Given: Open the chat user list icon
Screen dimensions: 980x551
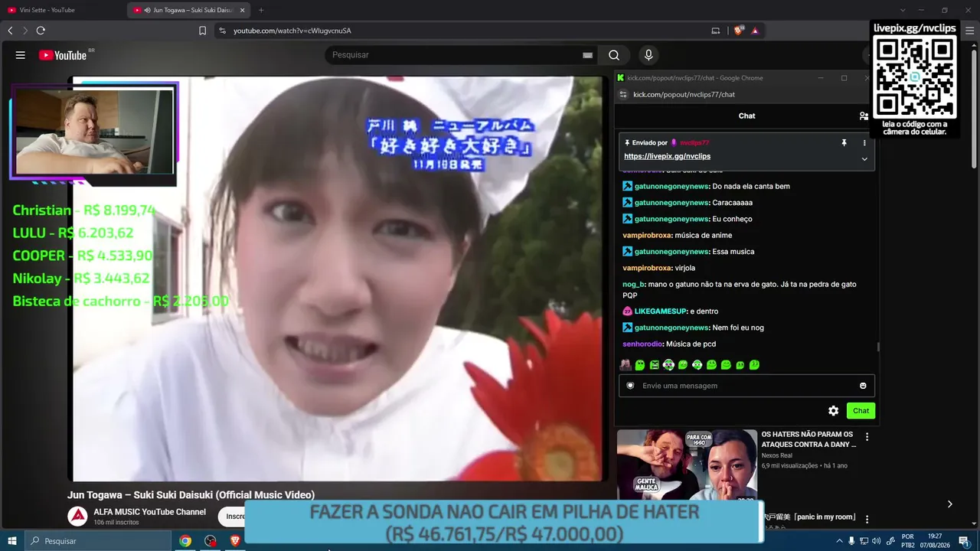Looking at the screenshot, I should pyautogui.click(x=864, y=116).
